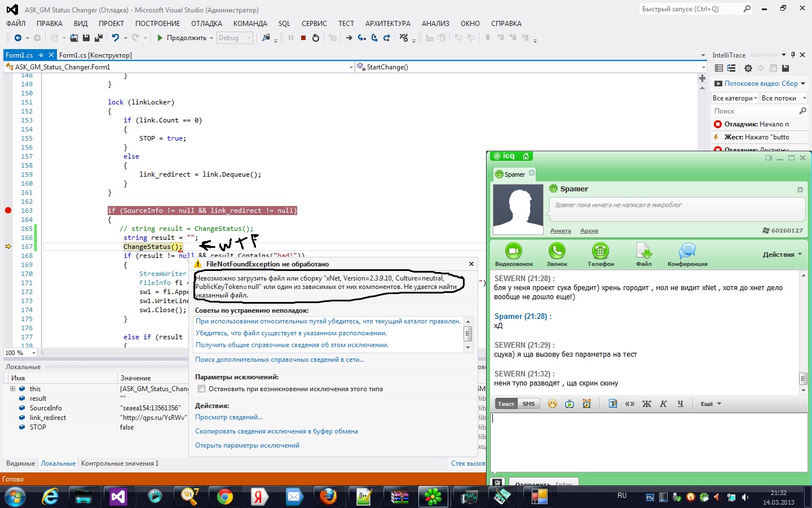The height and width of the screenshot is (508, 812).
Task: Open the 'Все потоки' threads dropdown
Action: click(784, 98)
